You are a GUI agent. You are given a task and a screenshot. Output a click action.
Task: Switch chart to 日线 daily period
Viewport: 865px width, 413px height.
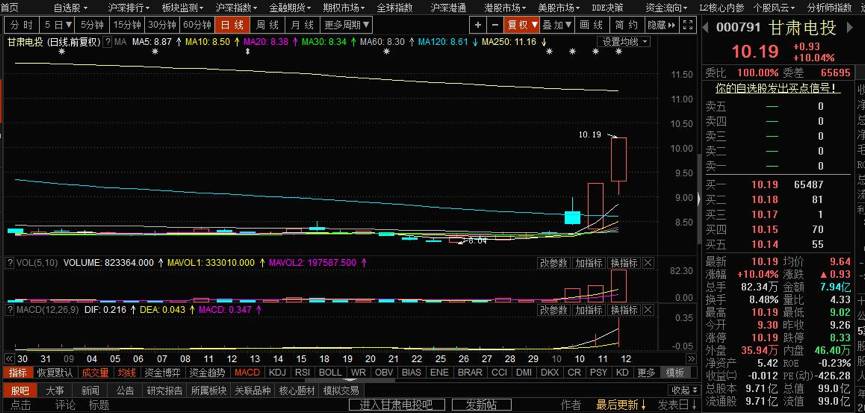(x=231, y=24)
